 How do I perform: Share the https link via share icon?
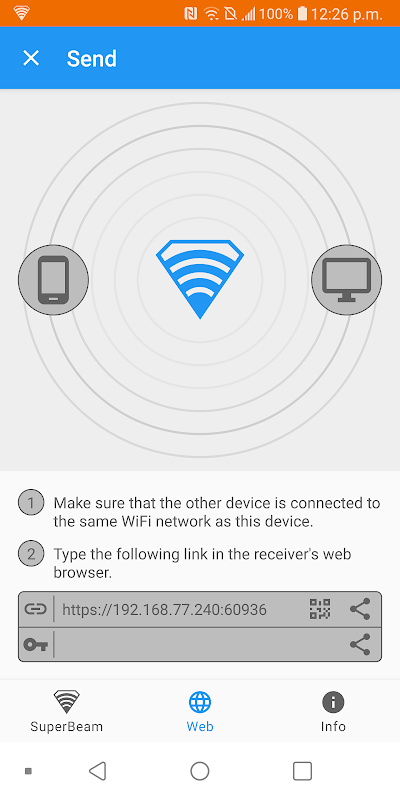point(360,609)
